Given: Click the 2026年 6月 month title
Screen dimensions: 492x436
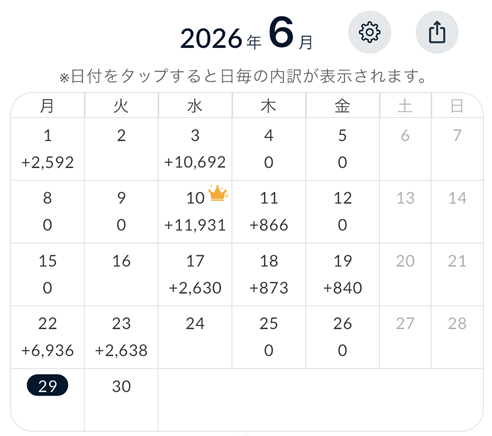Looking at the screenshot, I should (x=246, y=34).
